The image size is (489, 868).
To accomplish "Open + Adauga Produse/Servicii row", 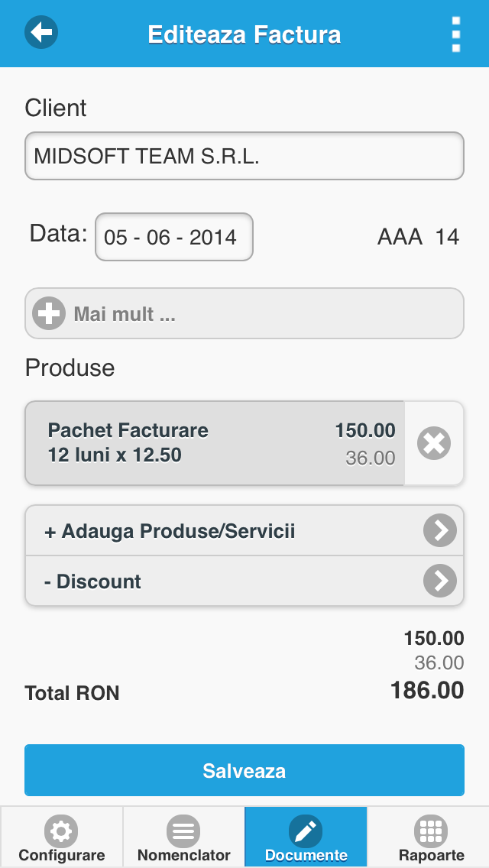I will point(244,530).
